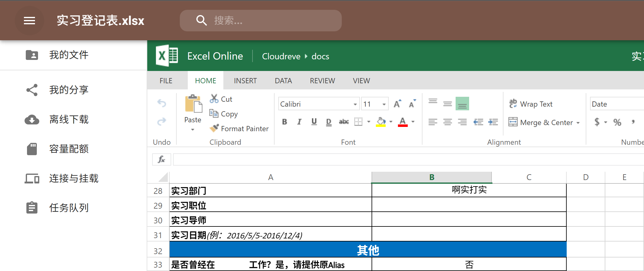Apply dollar currency format
Viewport: 644px width, 271px height.
tap(597, 122)
